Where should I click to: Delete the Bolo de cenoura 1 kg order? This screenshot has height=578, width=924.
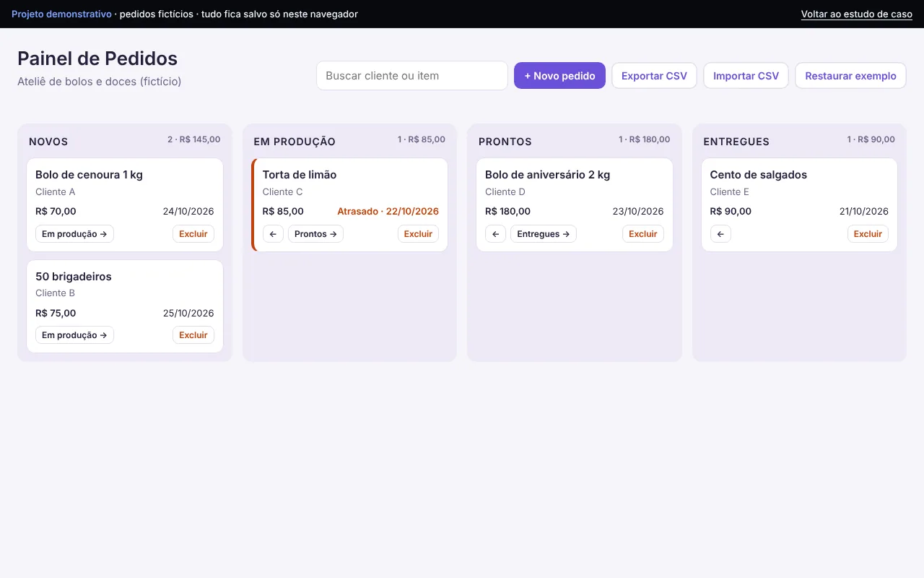[x=193, y=234]
